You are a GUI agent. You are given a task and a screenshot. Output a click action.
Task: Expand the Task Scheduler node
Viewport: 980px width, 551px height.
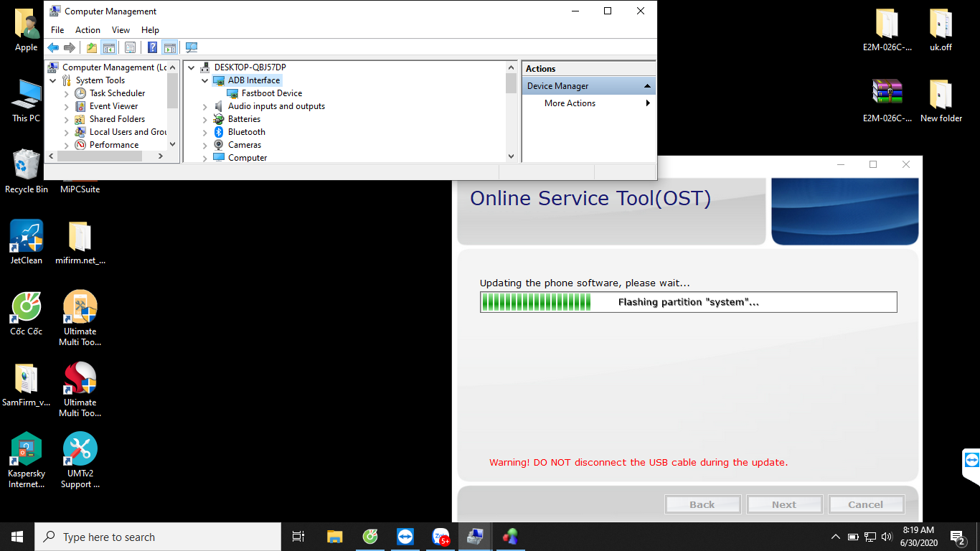click(x=67, y=93)
